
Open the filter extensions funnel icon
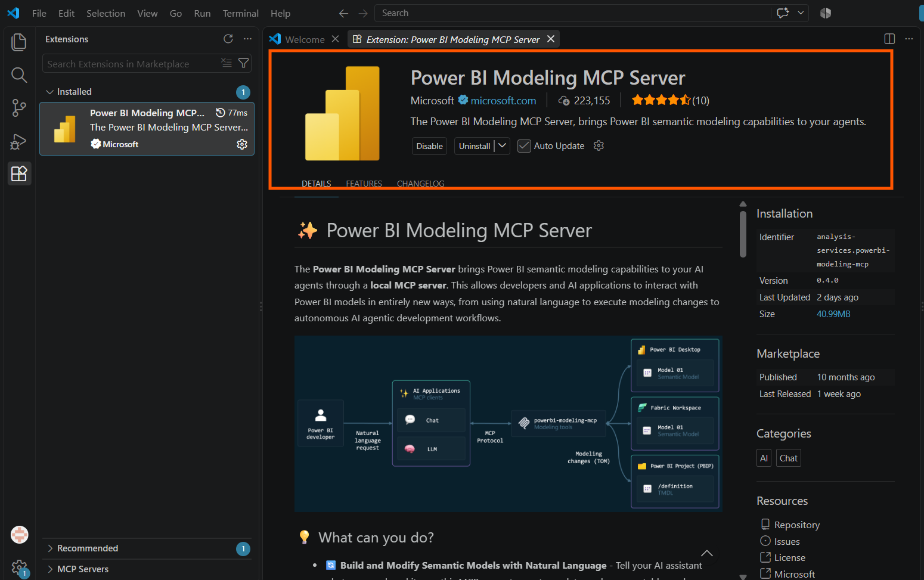(243, 63)
